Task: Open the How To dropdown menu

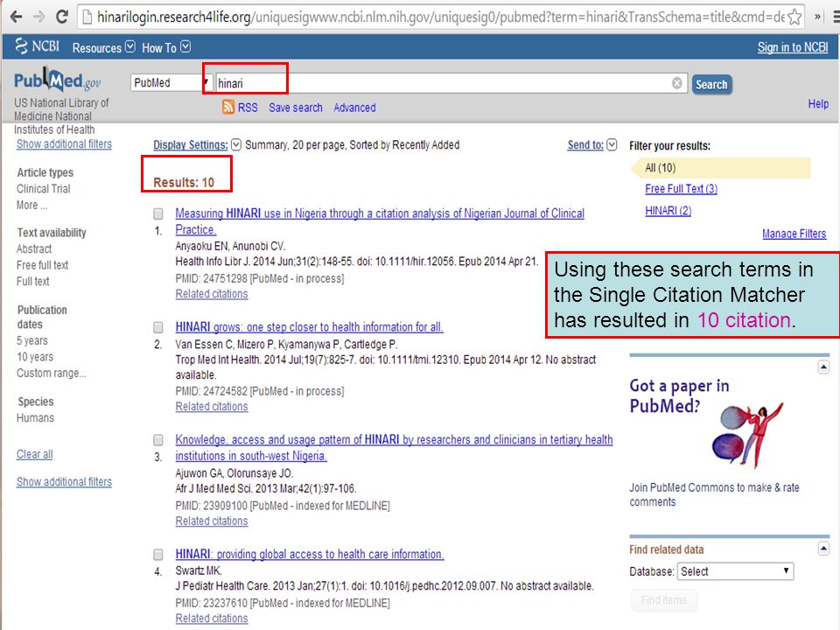Action: coord(165,47)
